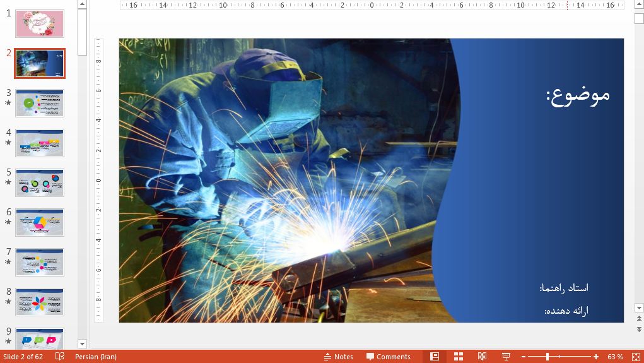Toggle the Comments pane
This screenshot has width=644, height=363.
[389, 357]
